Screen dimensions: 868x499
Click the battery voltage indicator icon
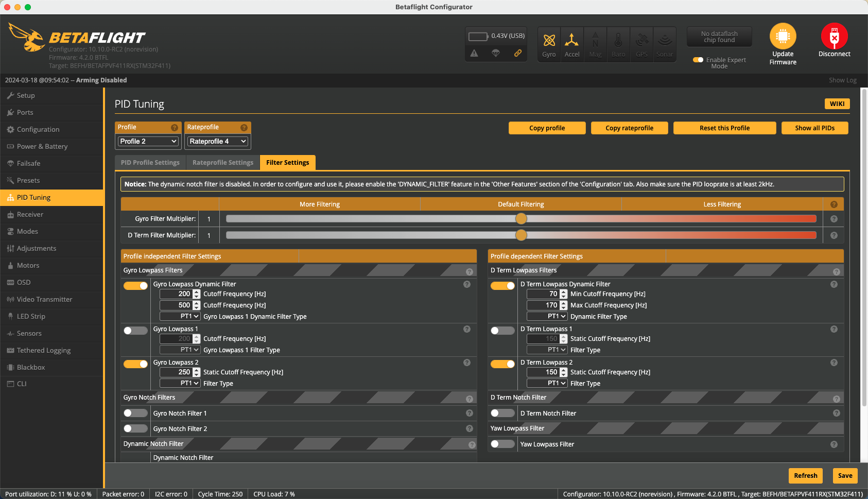[478, 36]
